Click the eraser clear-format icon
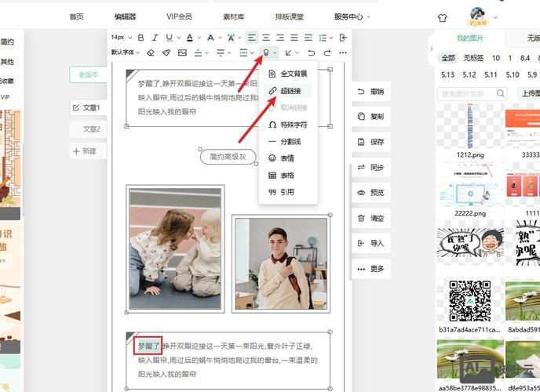The image size is (540, 392). coord(151,53)
